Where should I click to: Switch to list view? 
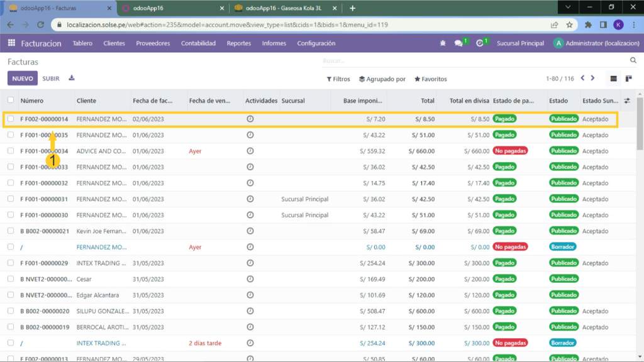[x=614, y=79]
